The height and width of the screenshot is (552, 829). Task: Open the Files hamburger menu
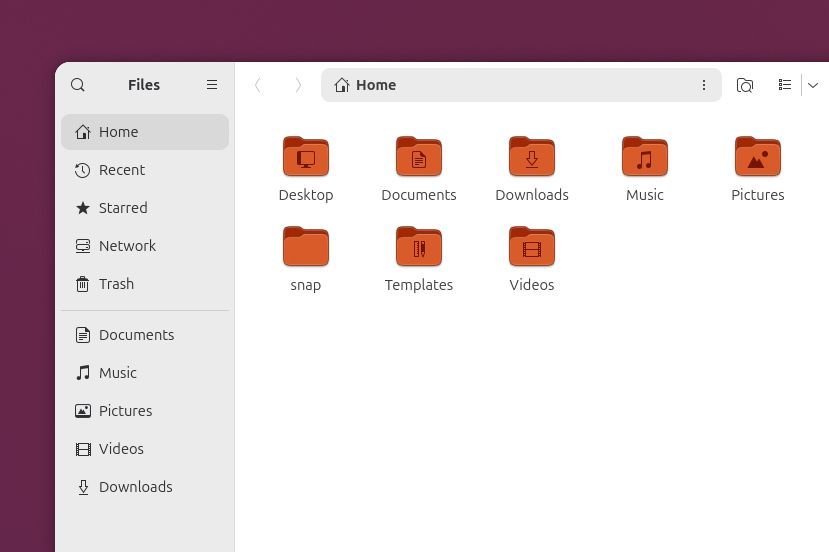[x=212, y=85]
